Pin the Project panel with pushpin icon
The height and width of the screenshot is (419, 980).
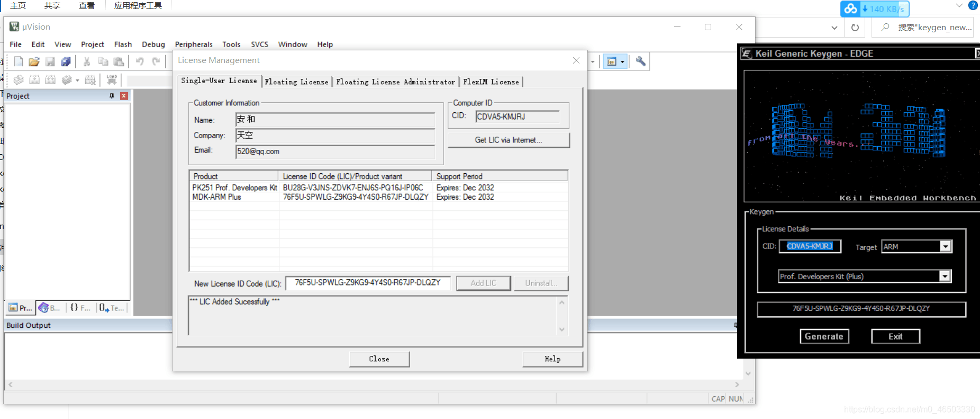[x=112, y=96]
